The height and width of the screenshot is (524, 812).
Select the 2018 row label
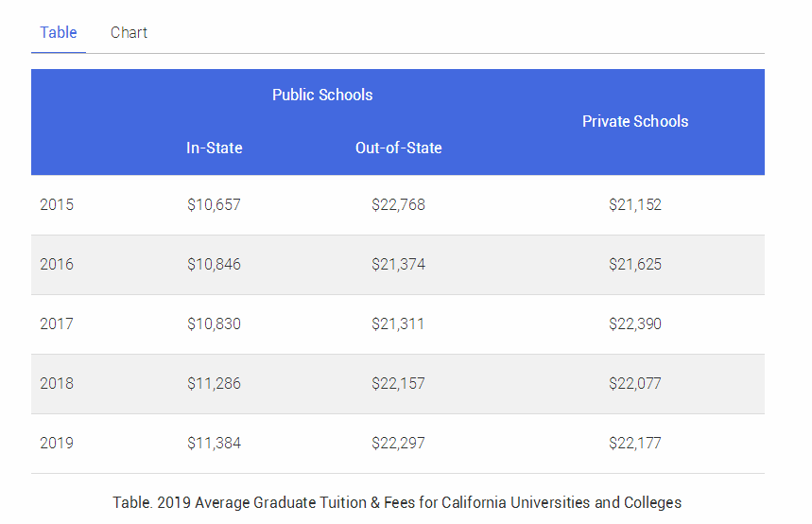point(57,383)
